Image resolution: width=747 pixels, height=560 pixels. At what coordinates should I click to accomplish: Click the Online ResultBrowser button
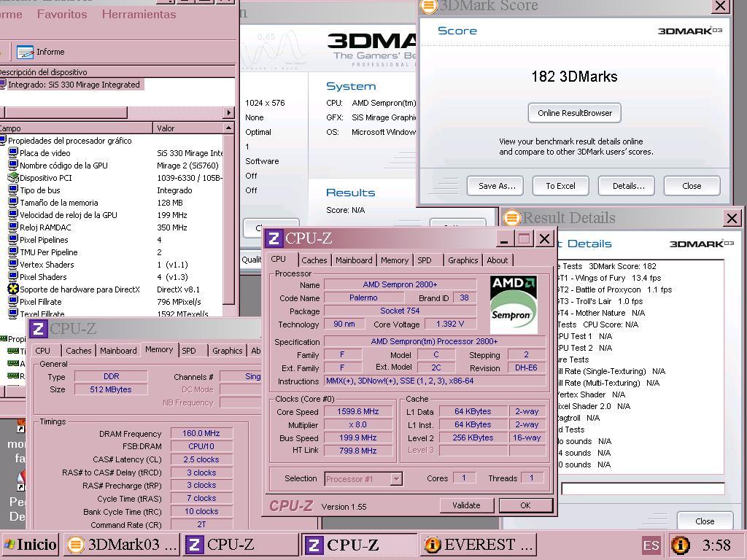pyautogui.click(x=575, y=113)
